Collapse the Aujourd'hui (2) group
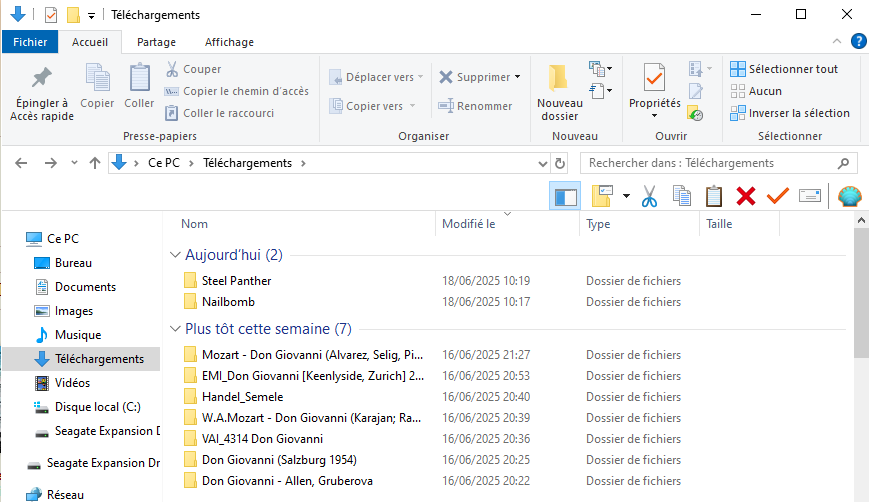 [x=175, y=254]
